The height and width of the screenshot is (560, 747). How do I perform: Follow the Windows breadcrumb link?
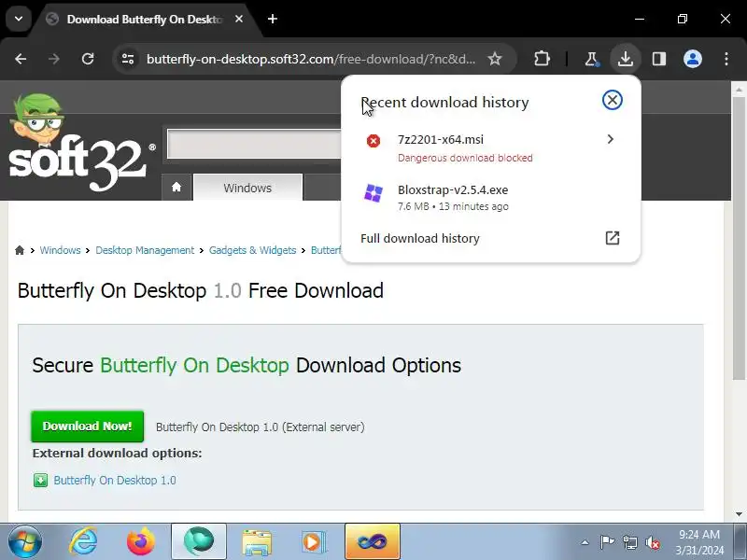pos(60,250)
